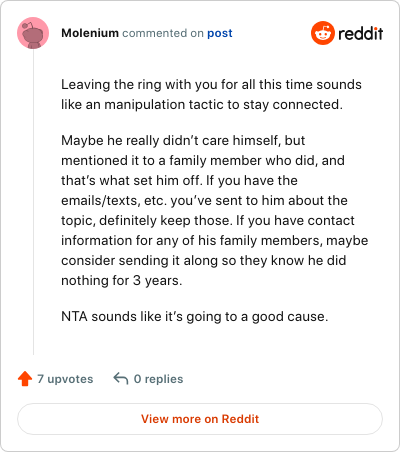
Task: Click the reply arrow icon
Action: coord(121,379)
